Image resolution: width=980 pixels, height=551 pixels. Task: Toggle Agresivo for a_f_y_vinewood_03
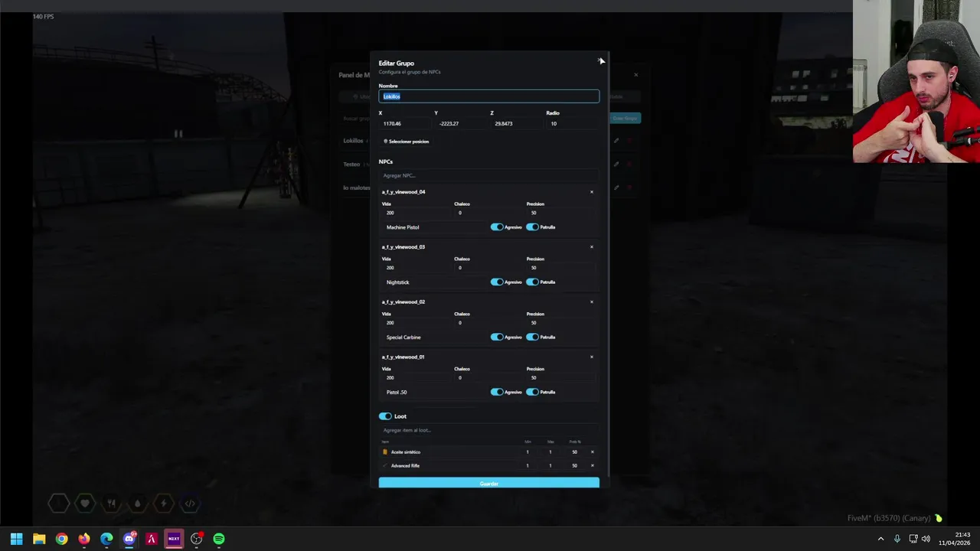coord(497,282)
